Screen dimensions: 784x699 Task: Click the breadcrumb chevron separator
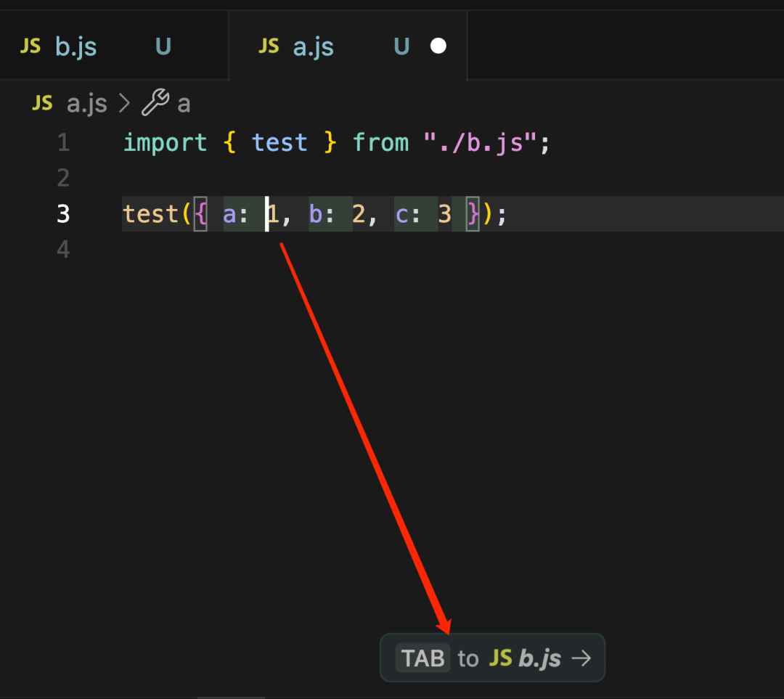point(124,104)
